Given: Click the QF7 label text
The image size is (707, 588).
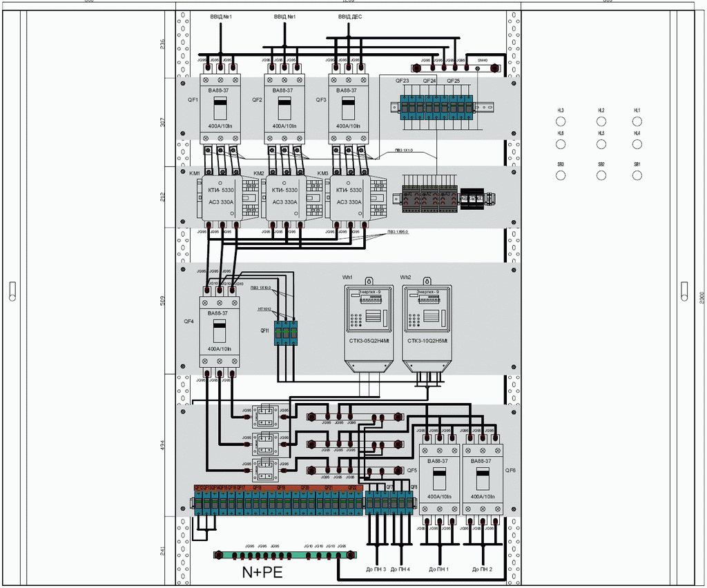Looking at the screenshot, I should coord(389,487).
